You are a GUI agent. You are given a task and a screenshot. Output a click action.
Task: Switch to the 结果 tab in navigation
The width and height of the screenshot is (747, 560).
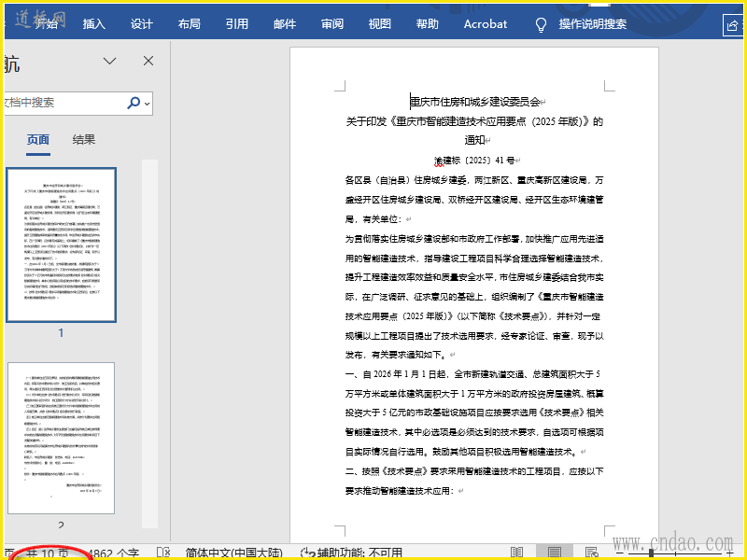click(84, 140)
